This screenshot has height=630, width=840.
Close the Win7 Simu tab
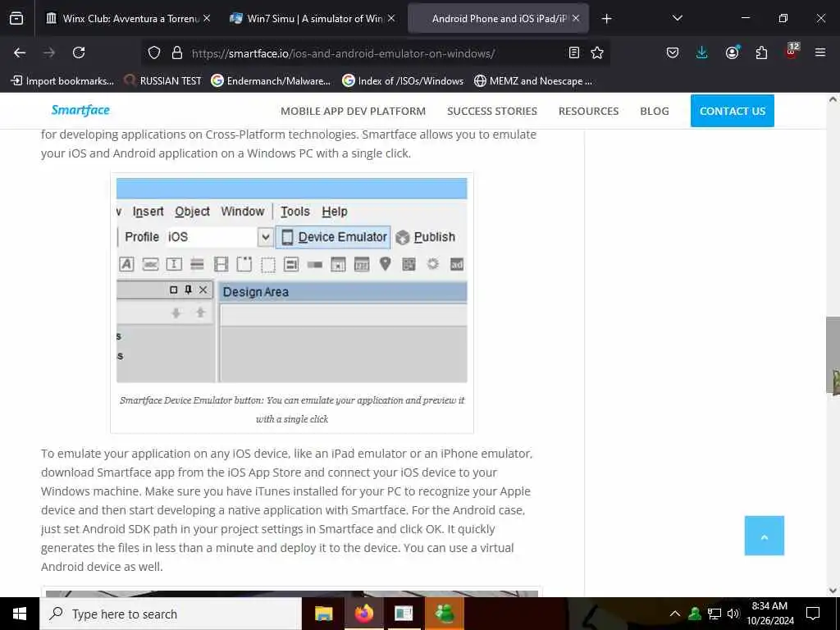pos(391,18)
